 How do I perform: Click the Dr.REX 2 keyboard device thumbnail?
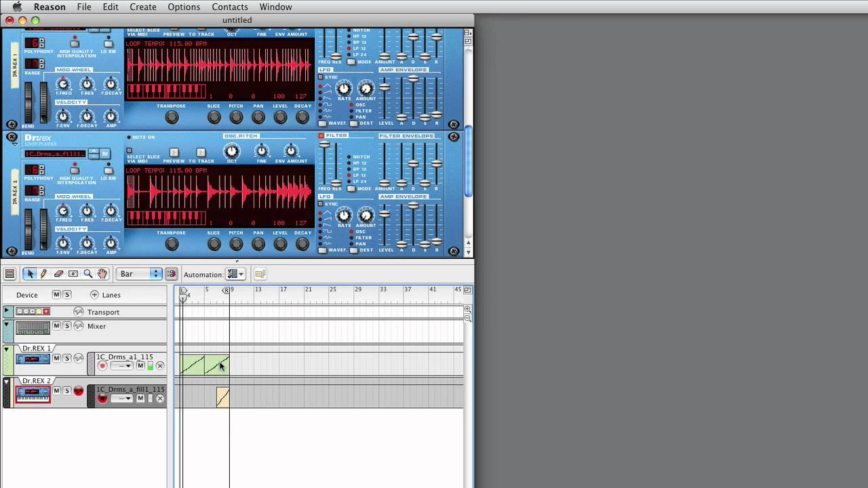click(x=33, y=394)
